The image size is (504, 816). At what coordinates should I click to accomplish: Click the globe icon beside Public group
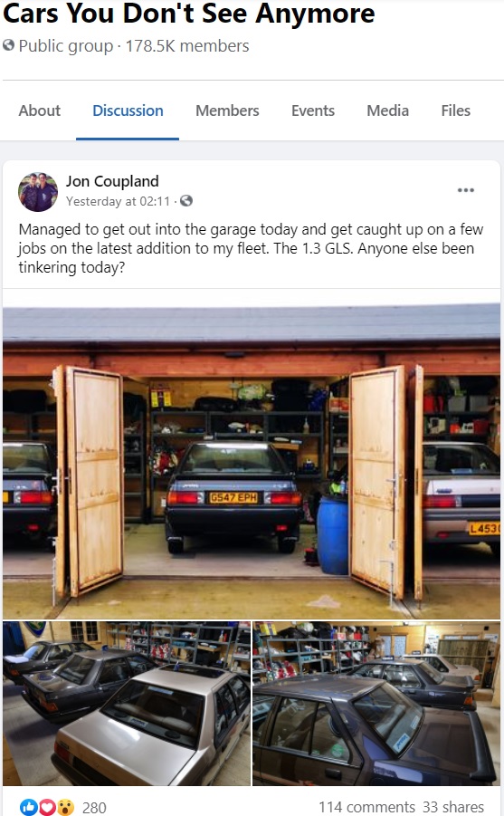point(8,46)
